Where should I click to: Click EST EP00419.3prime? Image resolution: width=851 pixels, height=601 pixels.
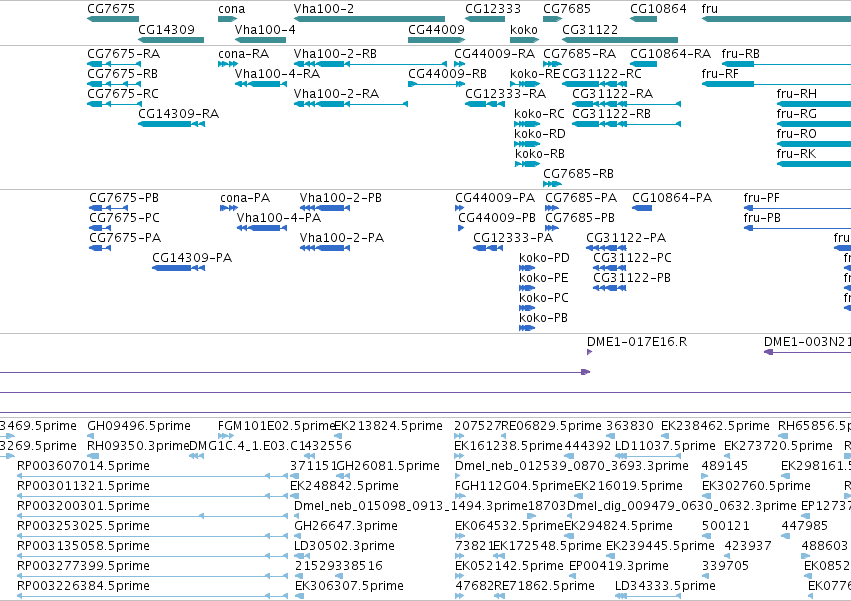pos(574,576)
